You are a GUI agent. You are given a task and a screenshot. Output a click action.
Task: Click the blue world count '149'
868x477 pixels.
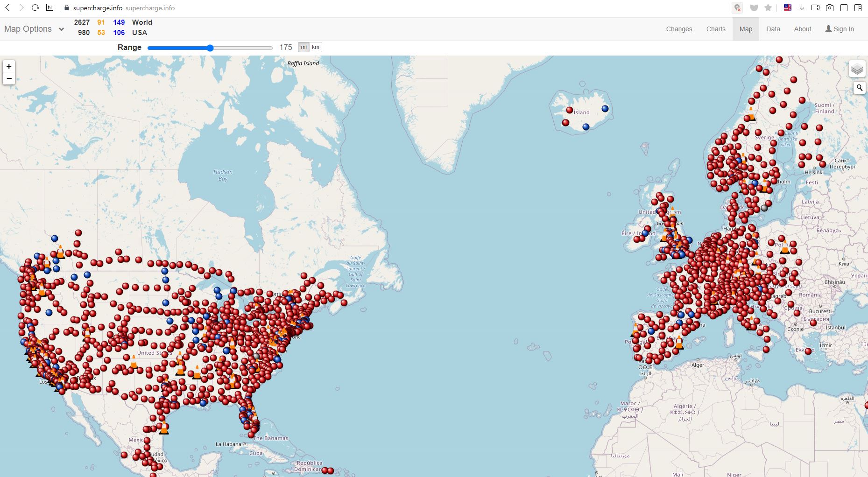pos(119,22)
